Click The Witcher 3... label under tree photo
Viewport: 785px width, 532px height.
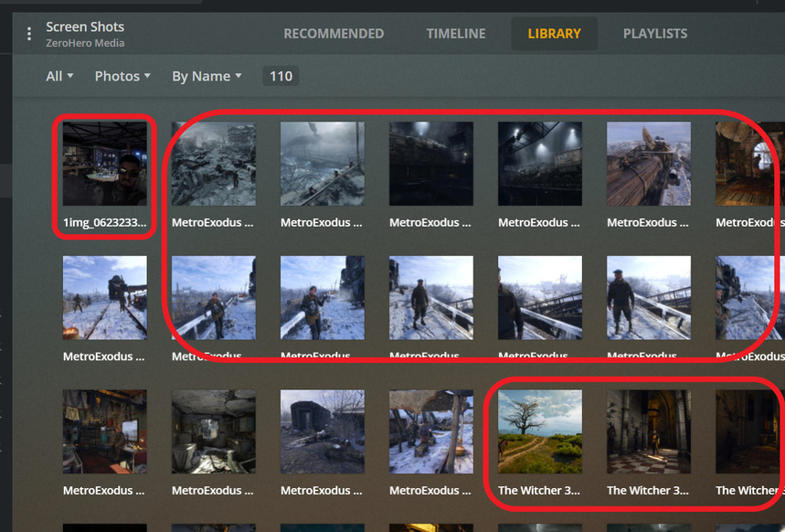click(x=539, y=491)
